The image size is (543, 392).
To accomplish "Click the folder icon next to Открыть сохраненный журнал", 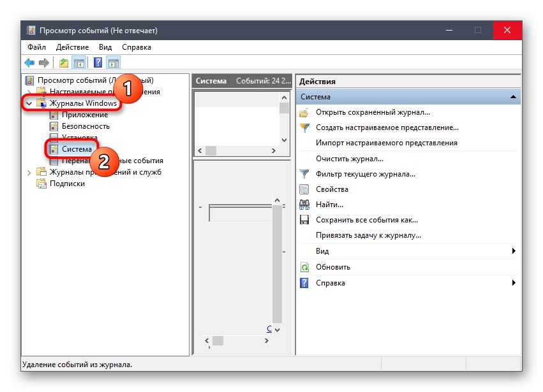I will [x=304, y=113].
